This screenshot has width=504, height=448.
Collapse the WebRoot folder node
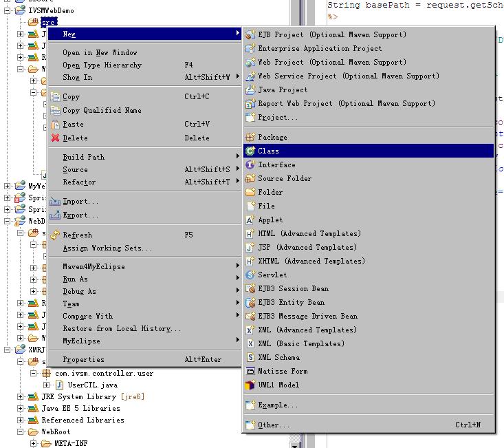click(20, 431)
